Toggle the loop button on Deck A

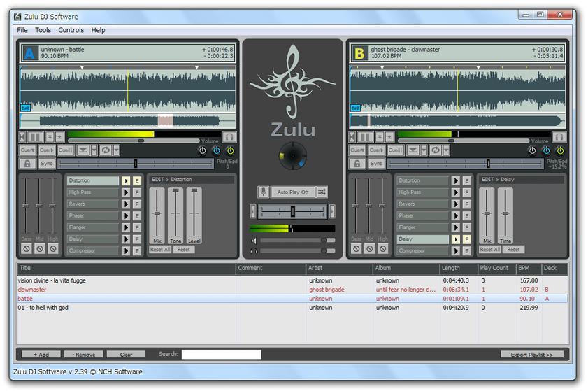[106, 150]
